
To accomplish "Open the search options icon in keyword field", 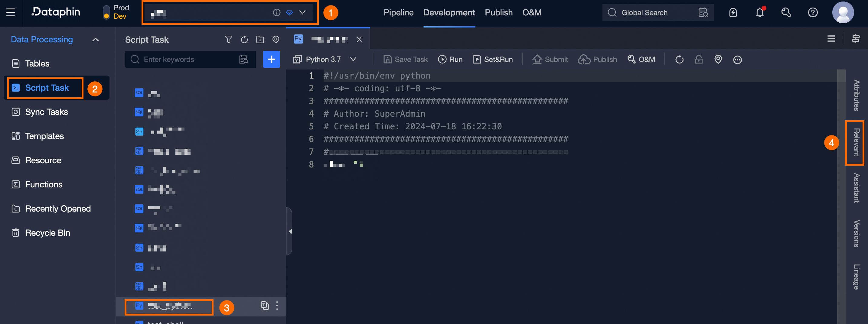I will pyautogui.click(x=244, y=59).
